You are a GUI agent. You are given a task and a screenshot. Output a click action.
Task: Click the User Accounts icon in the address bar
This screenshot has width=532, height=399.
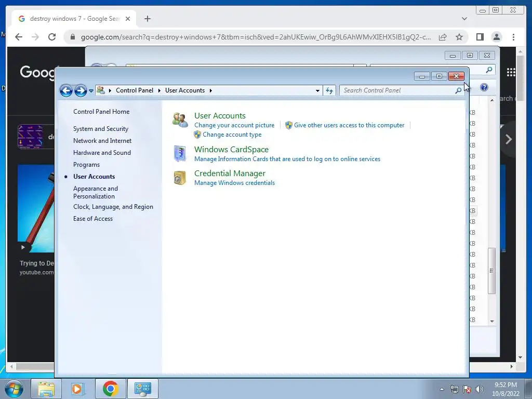click(x=101, y=90)
